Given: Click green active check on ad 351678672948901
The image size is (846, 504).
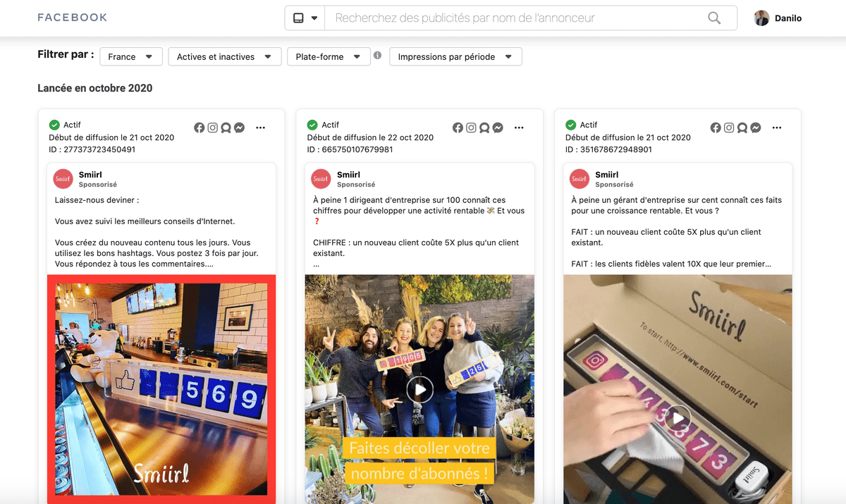Looking at the screenshot, I should [570, 125].
